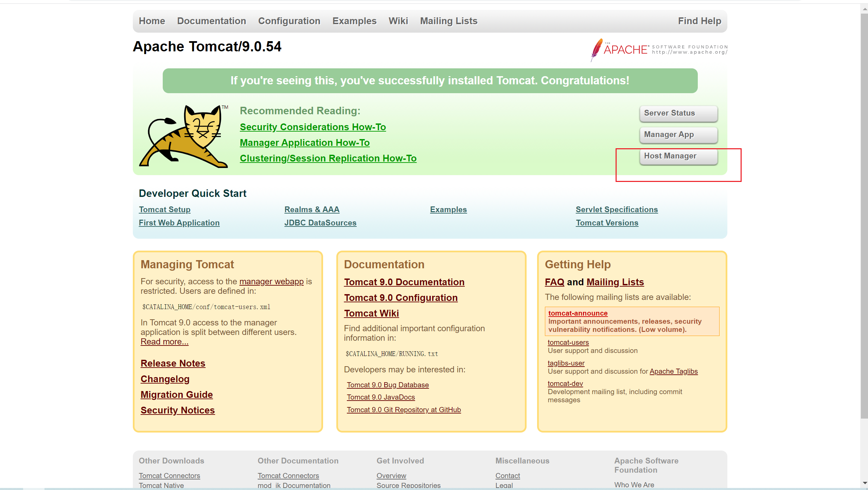Click the Apache Tomcat/9.0.54 heading

[207, 47]
